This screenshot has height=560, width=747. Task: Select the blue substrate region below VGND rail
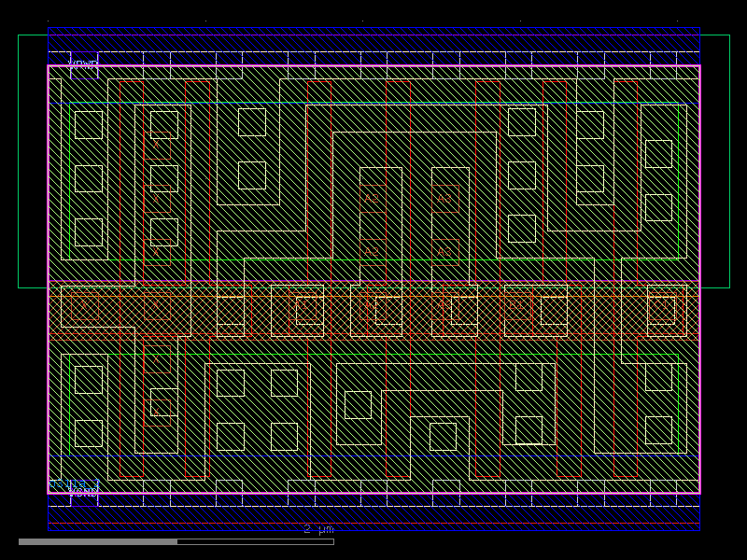[x=373, y=511]
